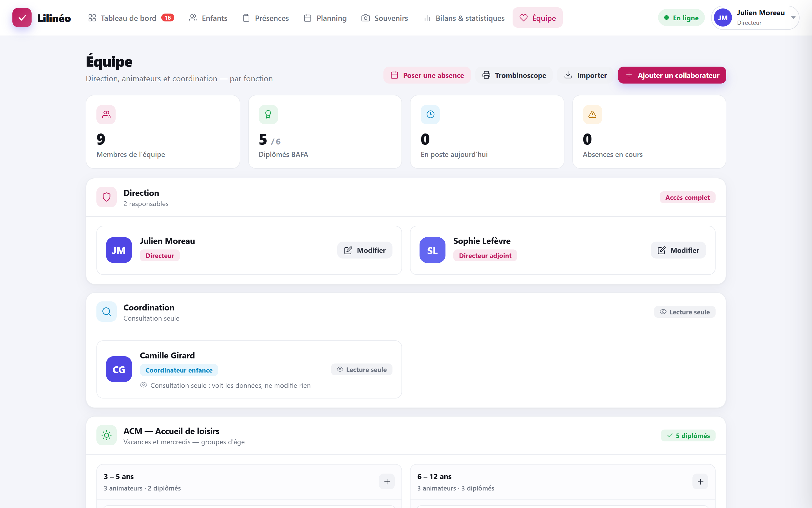This screenshot has width=812, height=508.
Task: Expand the 3 – 5 ans group with plus
Action: pos(387,482)
